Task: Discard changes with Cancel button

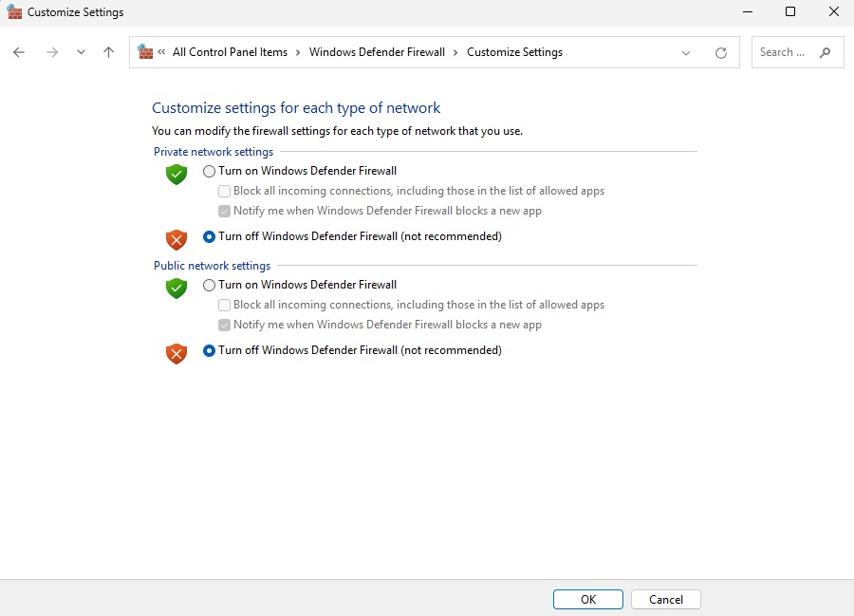Action: coord(665,599)
